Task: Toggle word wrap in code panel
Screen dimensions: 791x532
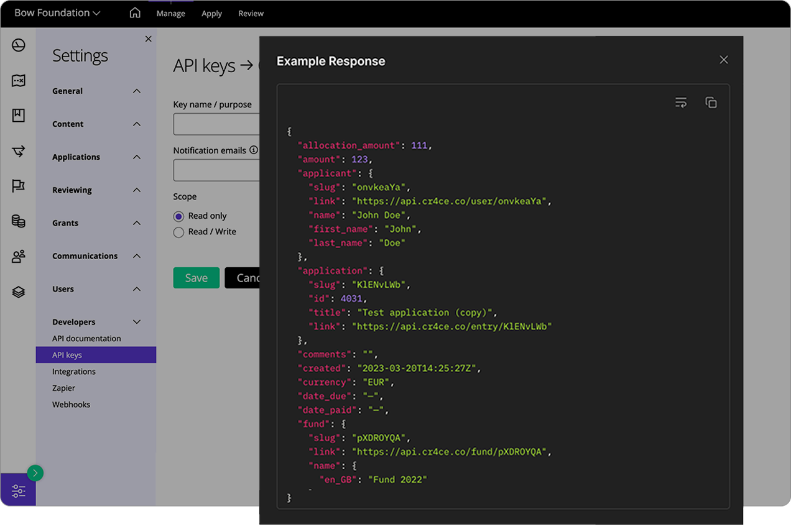Action: click(681, 103)
